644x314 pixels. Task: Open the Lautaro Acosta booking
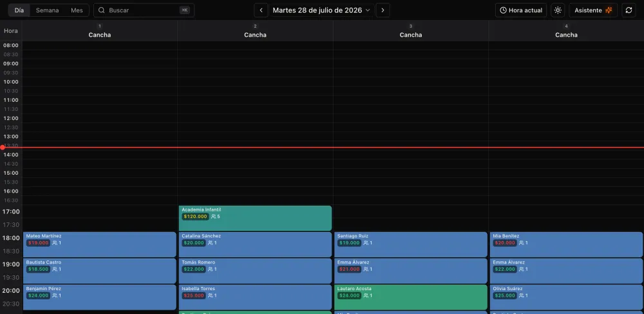411,297
